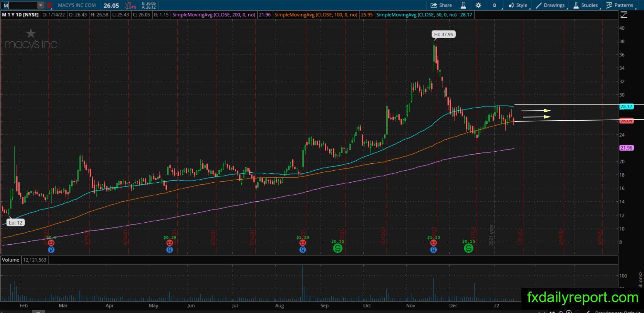Viewport: 644px width, 313px height.
Task: Click the 100 label on the volume axis
Action: 623,276
